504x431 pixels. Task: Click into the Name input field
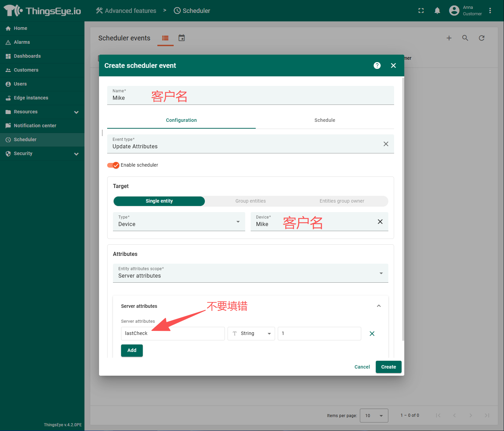click(250, 98)
